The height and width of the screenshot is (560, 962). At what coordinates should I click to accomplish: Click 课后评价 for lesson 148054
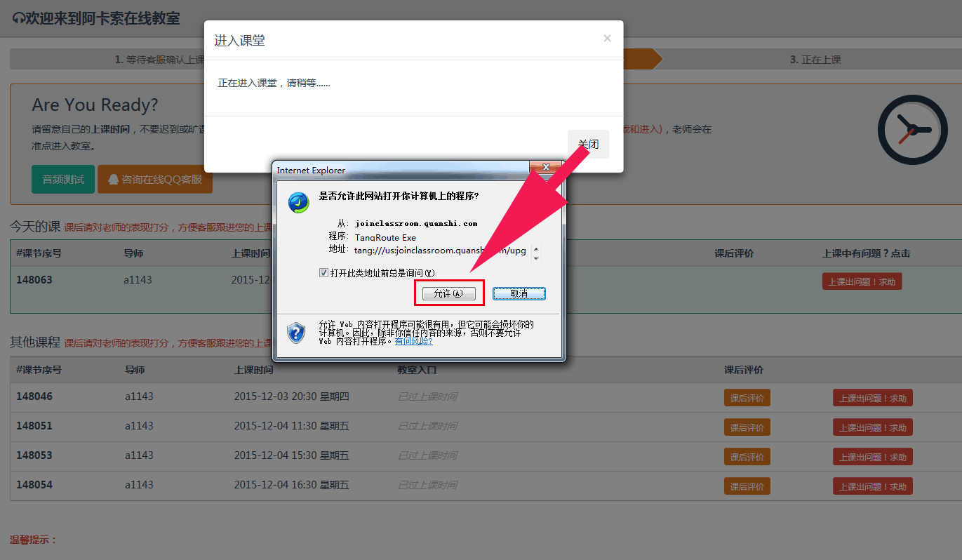747,486
